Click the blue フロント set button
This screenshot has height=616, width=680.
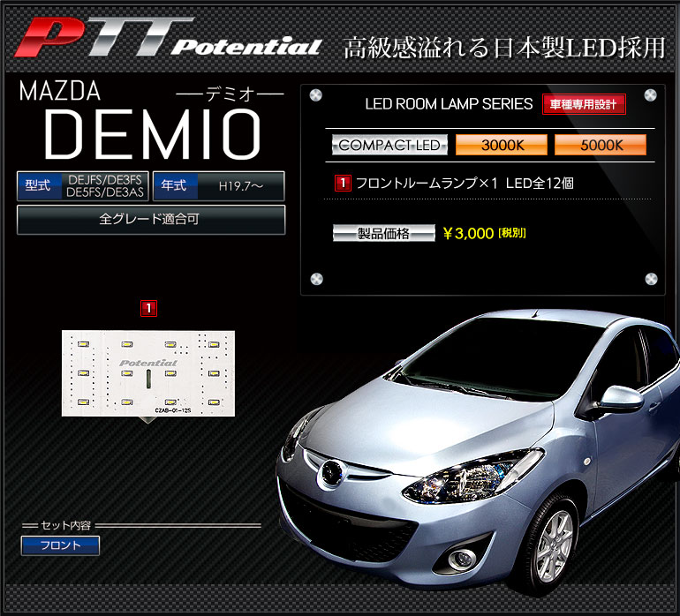click(60, 545)
